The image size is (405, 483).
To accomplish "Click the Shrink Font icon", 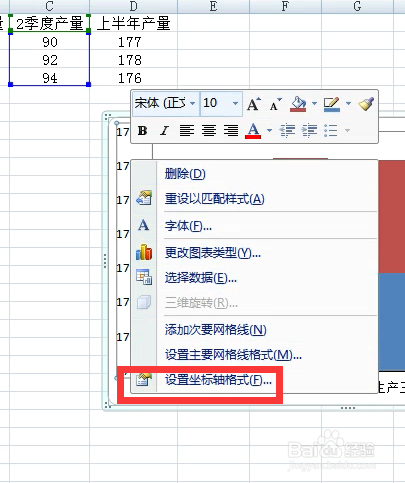I will (x=276, y=104).
